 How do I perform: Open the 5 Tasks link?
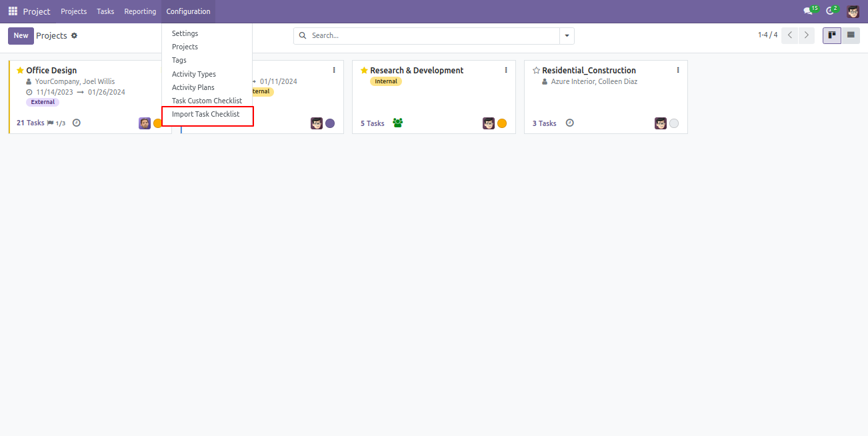[x=373, y=123]
